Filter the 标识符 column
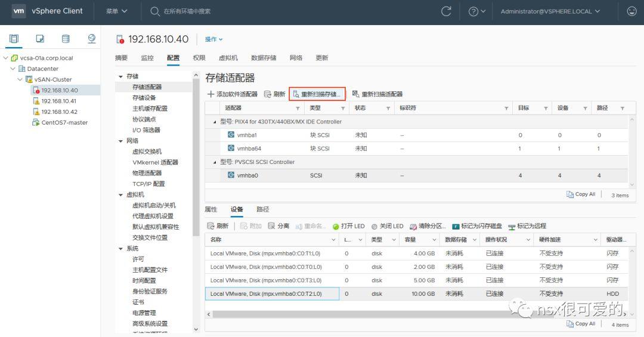 tap(506, 109)
